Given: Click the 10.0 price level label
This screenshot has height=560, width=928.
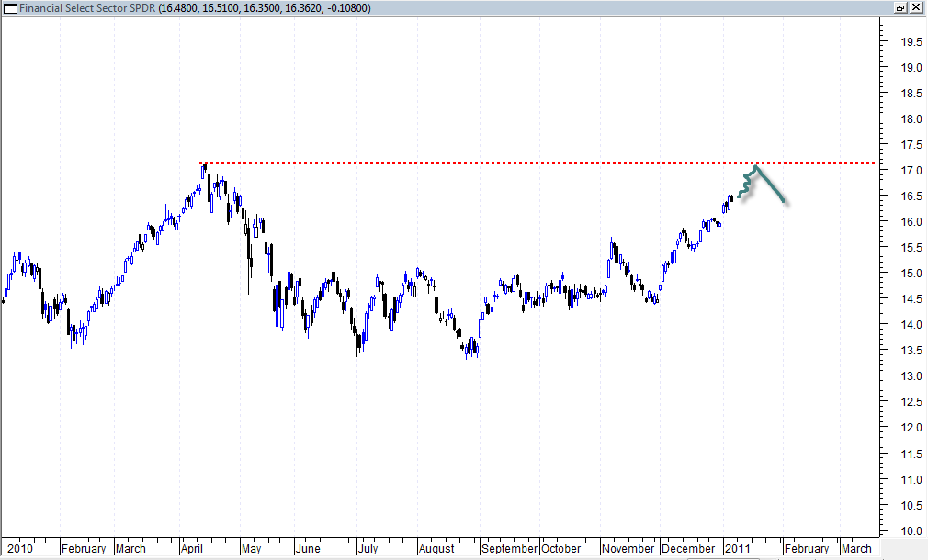Looking at the screenshot, I should (911, 532).
